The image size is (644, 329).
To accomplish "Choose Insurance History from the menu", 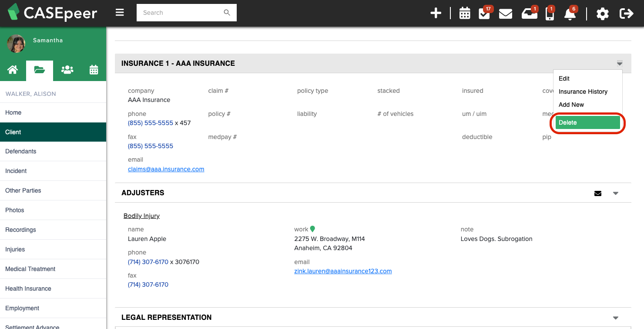I will click(x=583, y=92).
